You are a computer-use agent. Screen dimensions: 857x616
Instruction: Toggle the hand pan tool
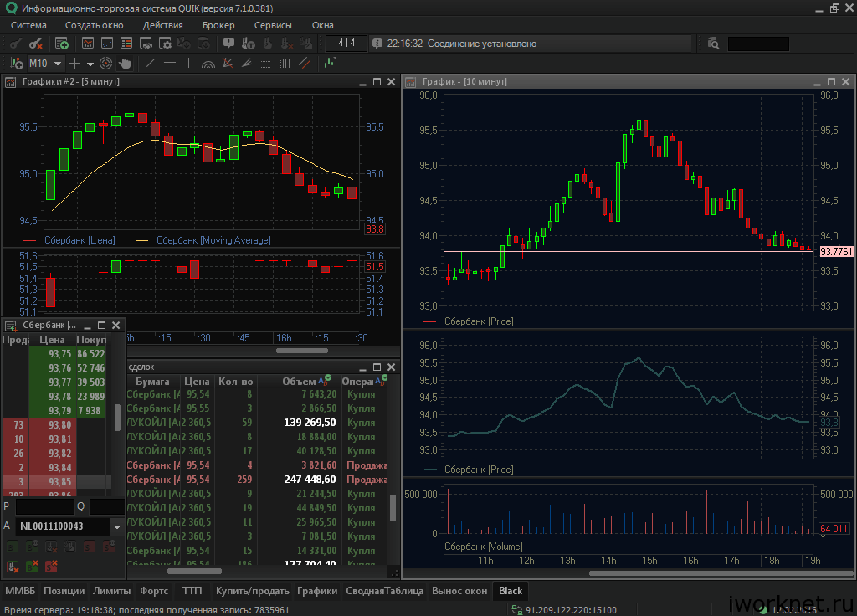click(125, 63)
